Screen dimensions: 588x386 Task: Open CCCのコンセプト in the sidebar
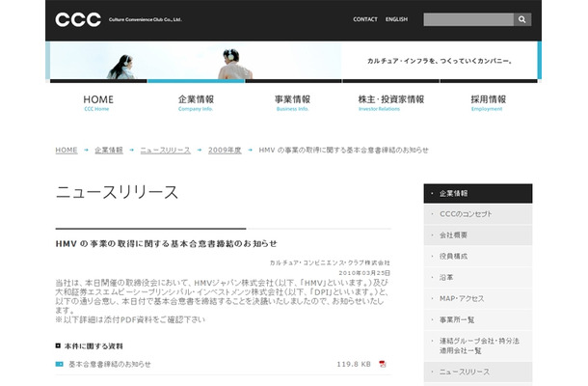pos(478,214)
